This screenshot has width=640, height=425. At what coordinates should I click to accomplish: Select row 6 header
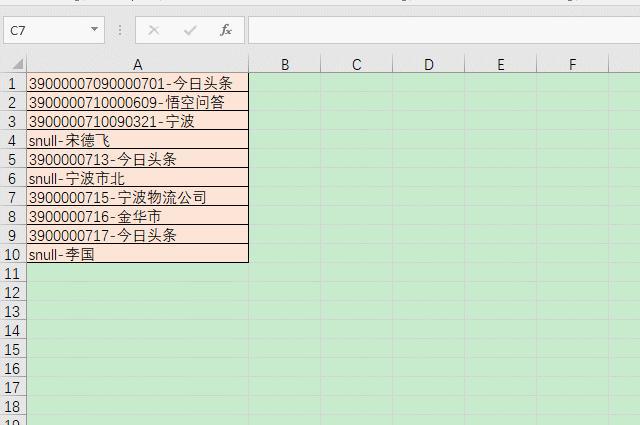coord(13,178)
